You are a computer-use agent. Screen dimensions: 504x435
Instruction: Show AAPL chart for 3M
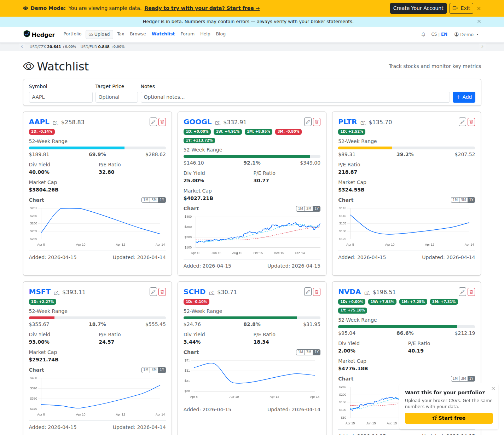[154, 200]
